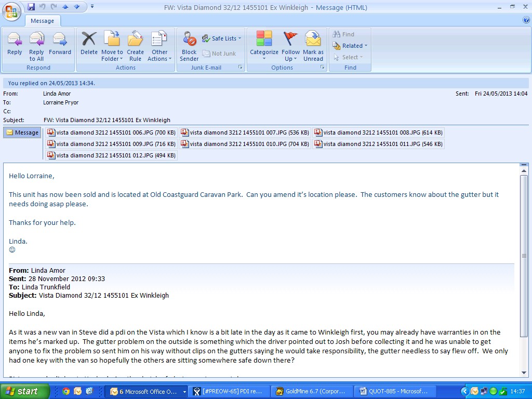
Task: Click message scrollbar up arrow
Action: 524,171
